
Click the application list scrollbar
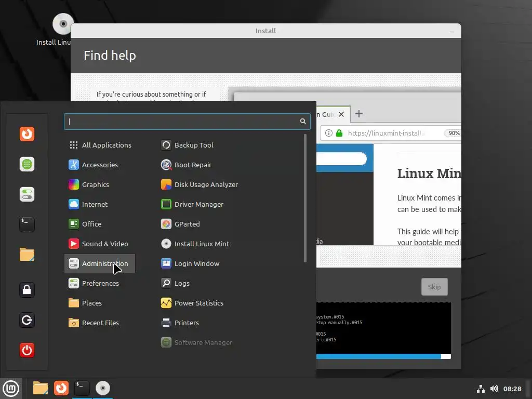(x=305, y=198)
